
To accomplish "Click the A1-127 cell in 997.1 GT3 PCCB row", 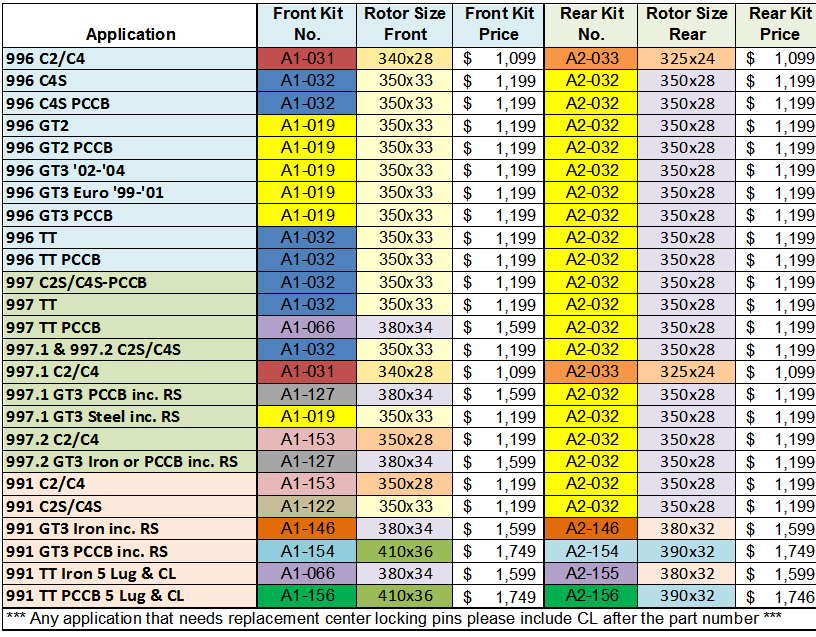I will click(307, 394).
